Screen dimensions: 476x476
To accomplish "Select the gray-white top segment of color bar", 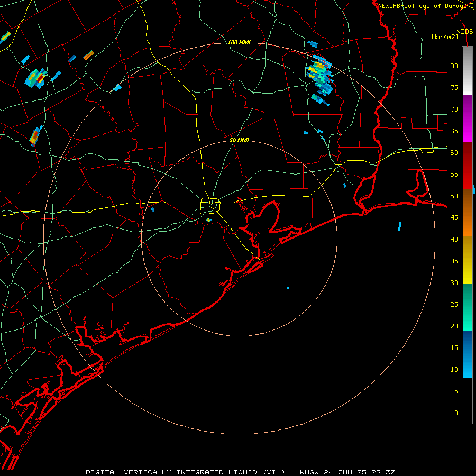I will (467, 71).
